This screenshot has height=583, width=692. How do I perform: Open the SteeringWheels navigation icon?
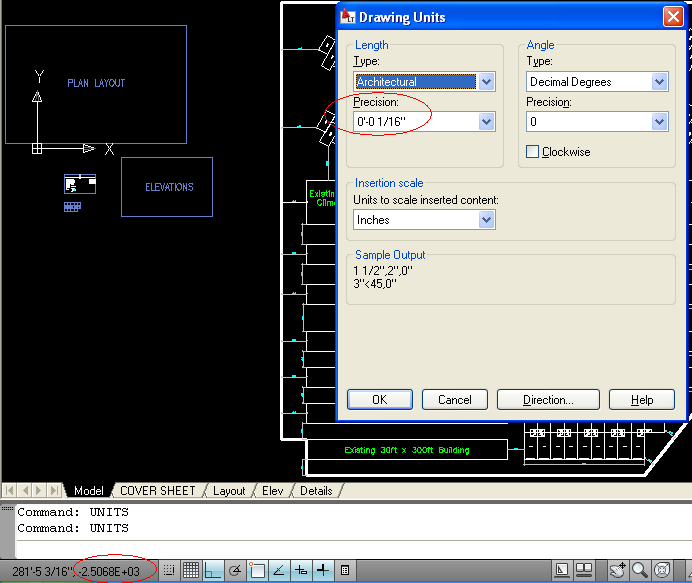[662, 570]
